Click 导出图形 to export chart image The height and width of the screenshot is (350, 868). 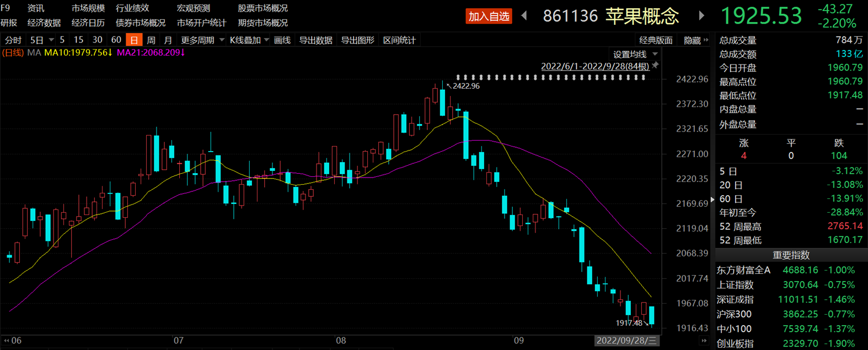pos(357,40)
